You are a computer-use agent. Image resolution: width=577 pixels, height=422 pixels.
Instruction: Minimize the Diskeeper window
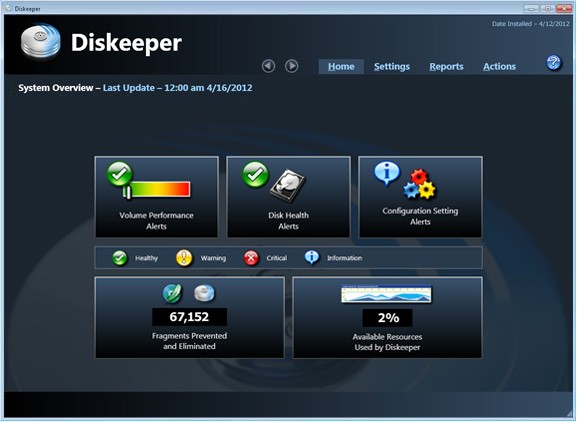pyautogui.click(x=531, y=8)
